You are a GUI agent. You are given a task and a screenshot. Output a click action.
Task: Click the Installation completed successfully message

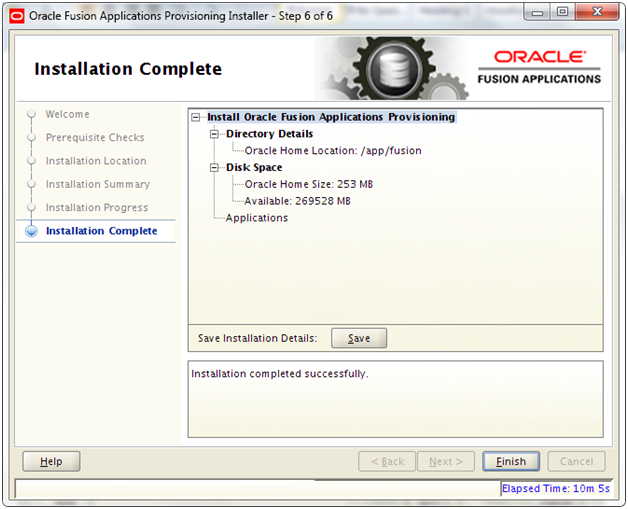(280, 374)
